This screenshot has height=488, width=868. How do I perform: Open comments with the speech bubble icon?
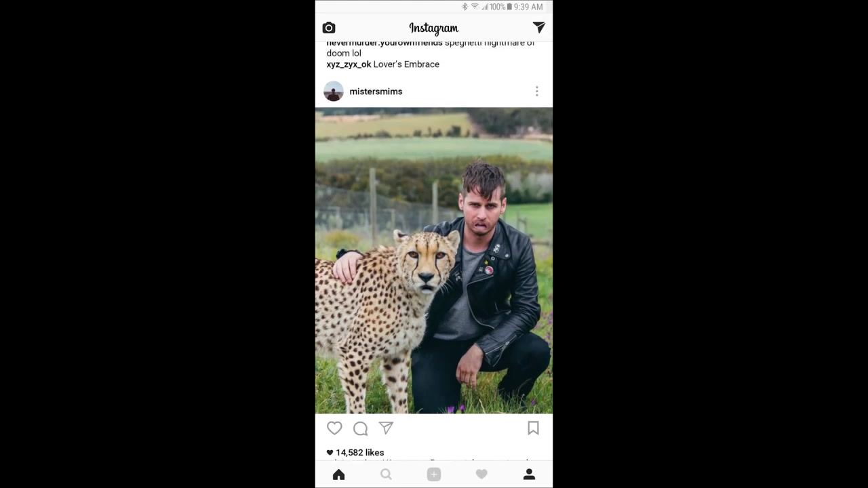pyautogui.click(x=360, y=428)
